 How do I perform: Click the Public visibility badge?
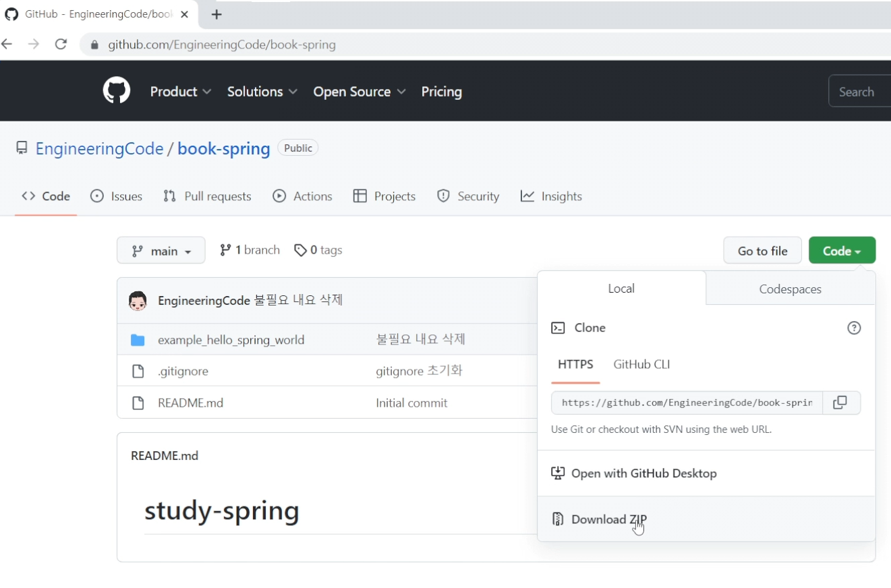[298, 148]
